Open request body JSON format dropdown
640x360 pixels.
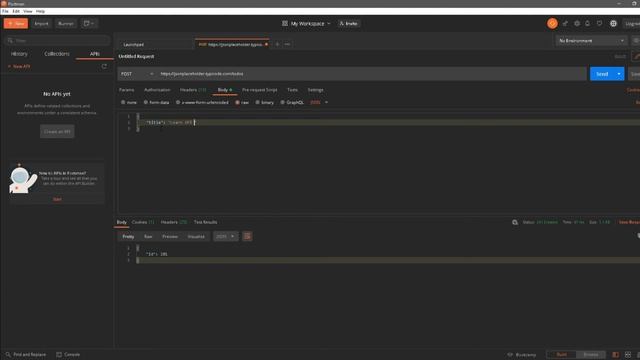[x=319, y=102]
